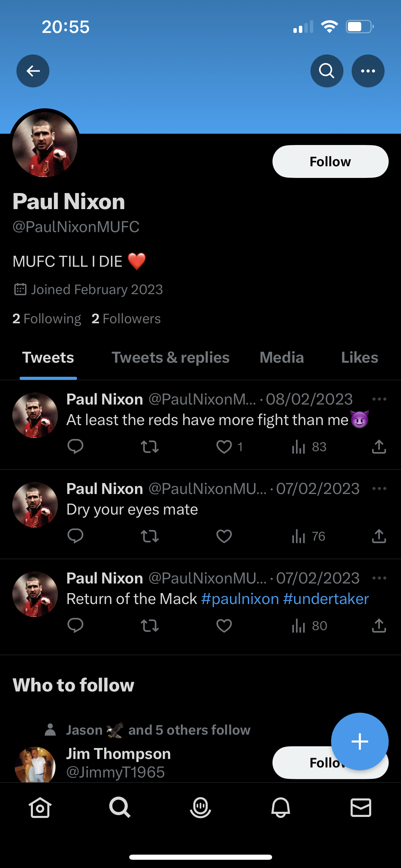The image size is (401, 868).
Task: Share the 'Return of the Mack' tweet
Action: pyautogui.click(x=379, y=626)
